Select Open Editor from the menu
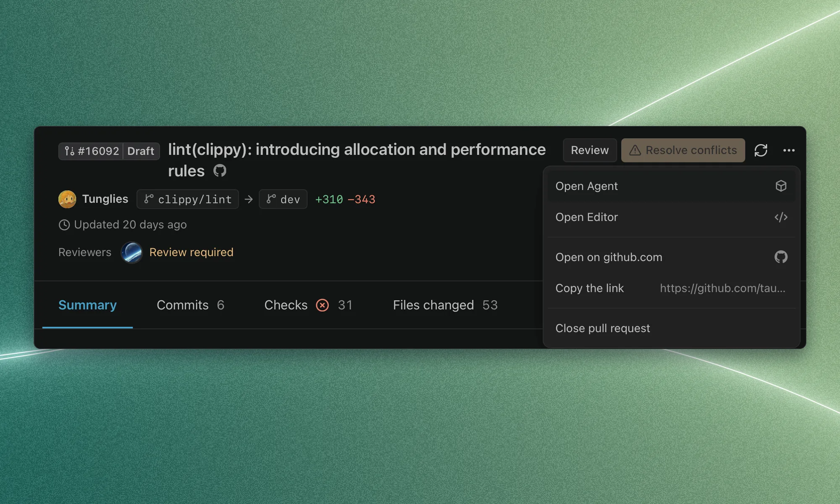 [x=671, y=217]
